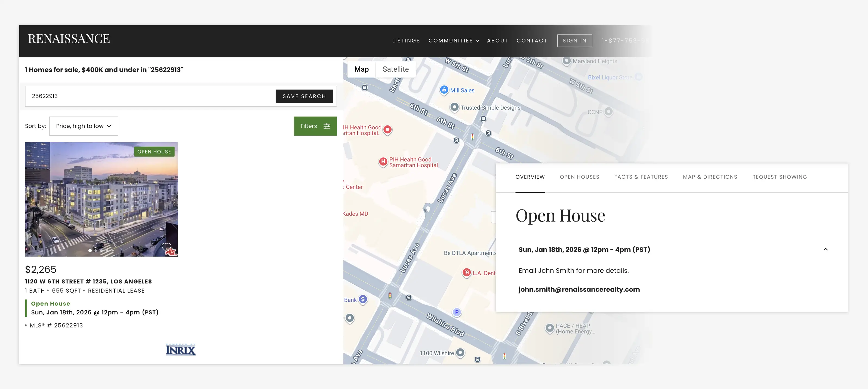
Task: Click the PIH Health Good Samaritan Hospital marker
Action: click(383, 161)
